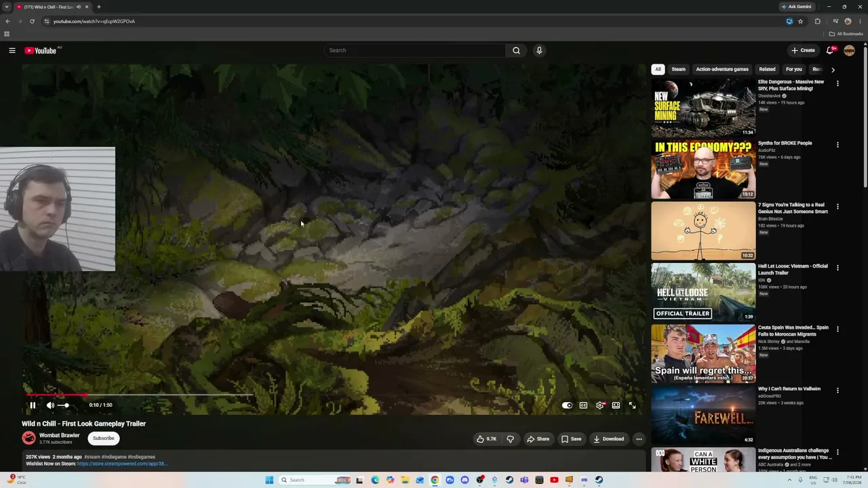Screen dimensions: 868x488
Task: Subscribe to Wombat Brawler
Action: click(x=104, y=439)
